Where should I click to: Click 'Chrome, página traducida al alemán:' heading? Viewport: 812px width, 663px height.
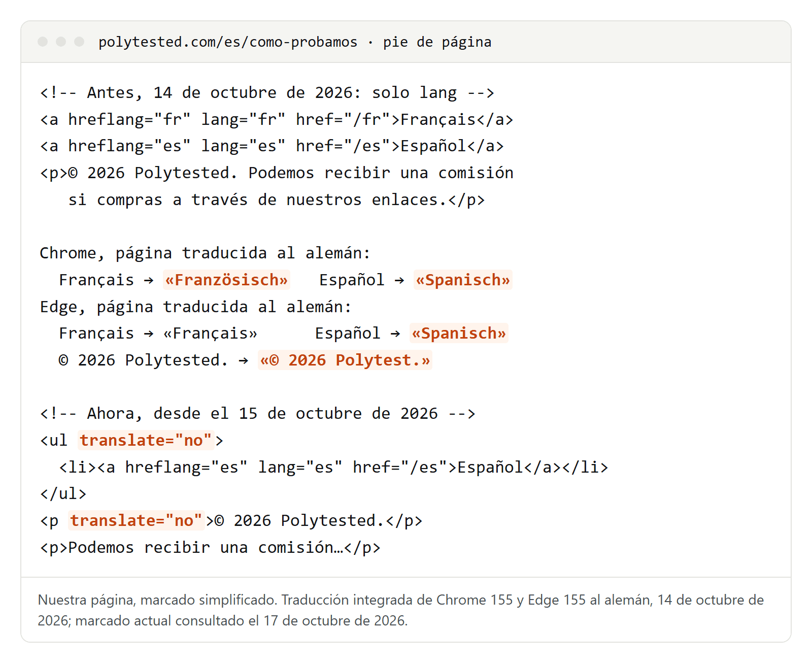click(x=205, y=253)
